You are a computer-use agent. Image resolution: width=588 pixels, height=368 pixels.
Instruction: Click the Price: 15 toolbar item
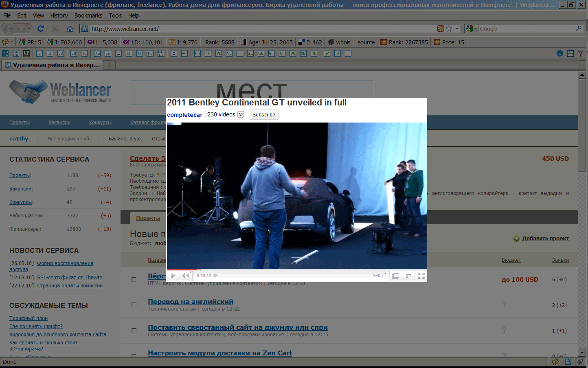[x=449, y=42]
